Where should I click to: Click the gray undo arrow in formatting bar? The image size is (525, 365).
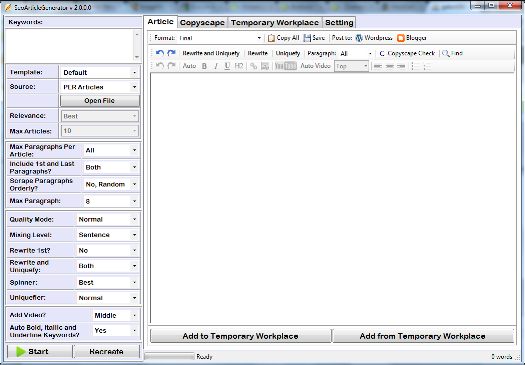[x=160, y=66]
